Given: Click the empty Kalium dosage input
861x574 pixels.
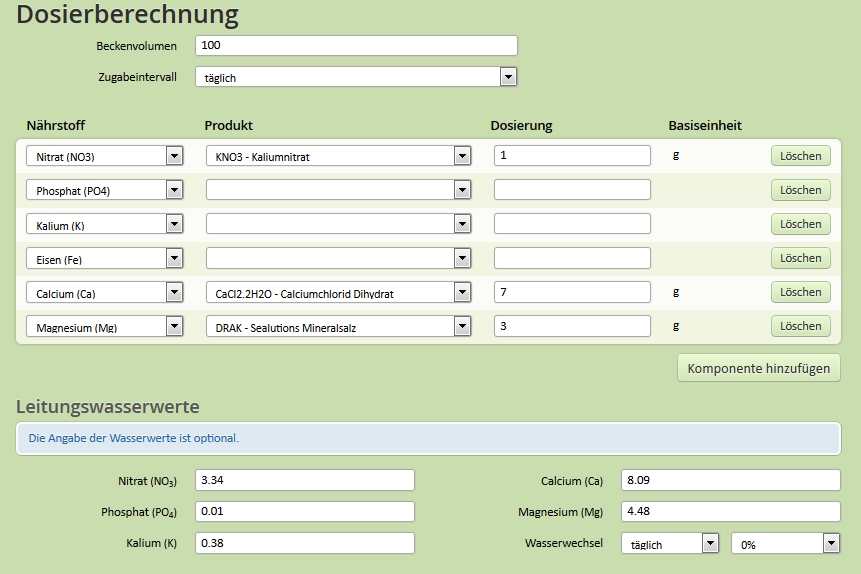Looking at the screenshot, I should click(x=572, y=224).
